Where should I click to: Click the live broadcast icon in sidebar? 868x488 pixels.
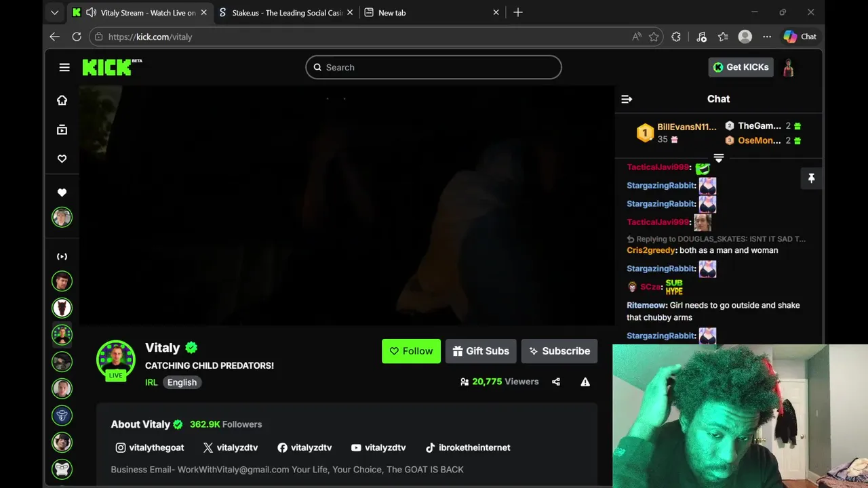62,256
